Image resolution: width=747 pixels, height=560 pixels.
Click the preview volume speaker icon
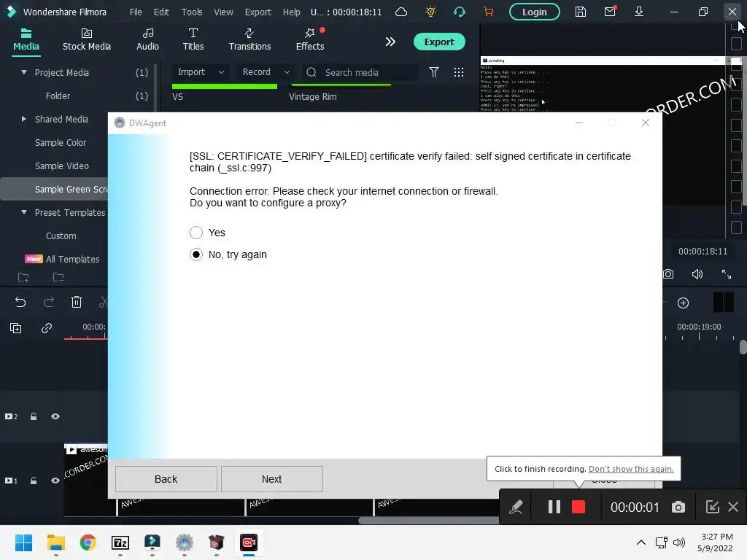coord(697,274)
